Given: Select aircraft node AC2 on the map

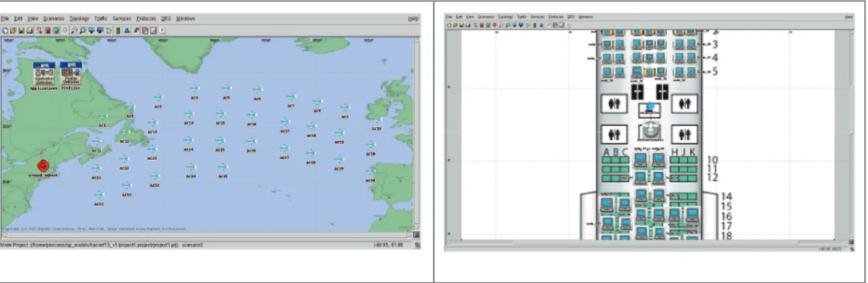Looking at the screenshot, I should [x=131, y=108].
